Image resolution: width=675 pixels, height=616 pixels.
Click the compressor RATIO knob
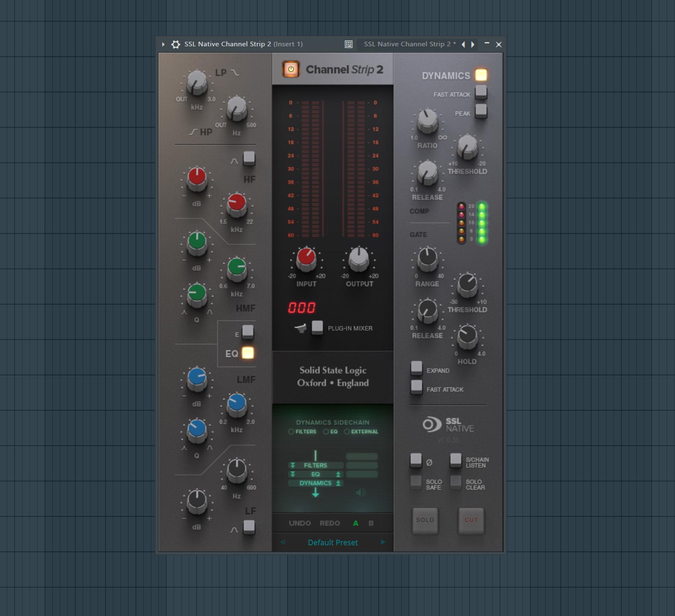[427, 121]
